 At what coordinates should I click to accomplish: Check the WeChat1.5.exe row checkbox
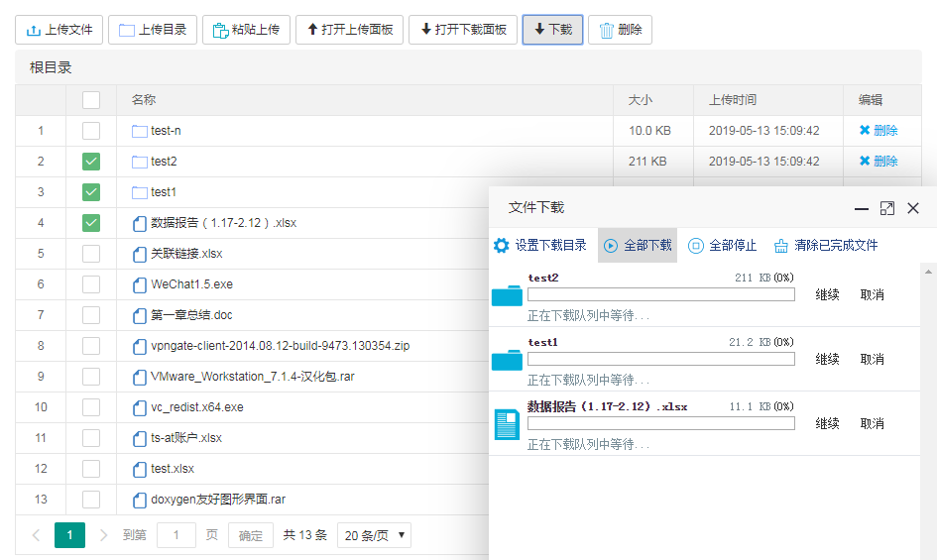(91, 284)
